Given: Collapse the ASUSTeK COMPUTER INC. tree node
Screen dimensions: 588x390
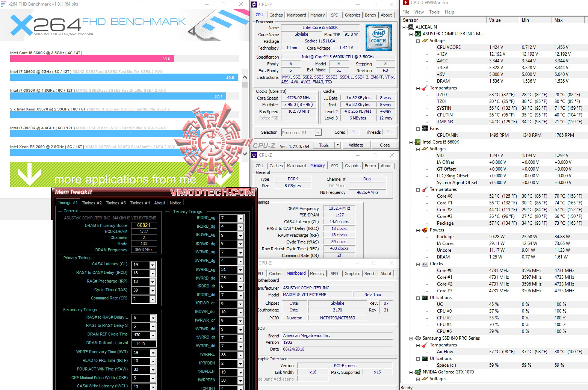Looking at the screenshot, I should point(411,34).
